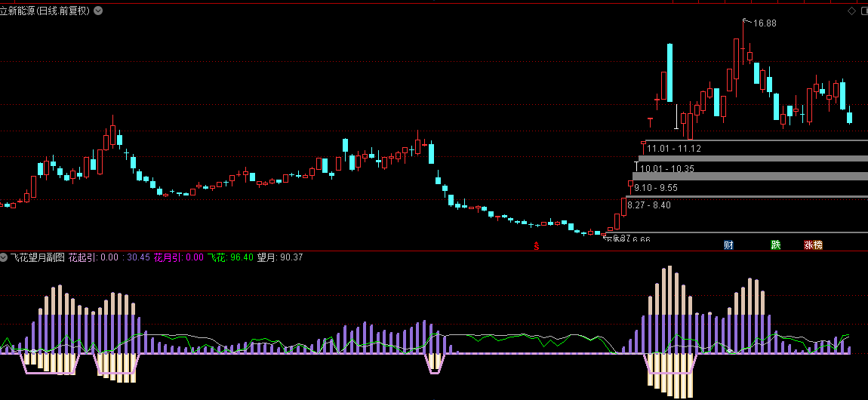Click the purple 30.45 indicator value
The height and width of the screenshot is (400, 868).
138,257
